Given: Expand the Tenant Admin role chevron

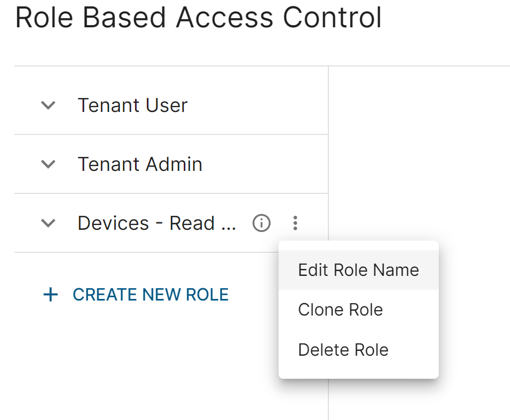Looking at the screenshot, I should (48, 164).
